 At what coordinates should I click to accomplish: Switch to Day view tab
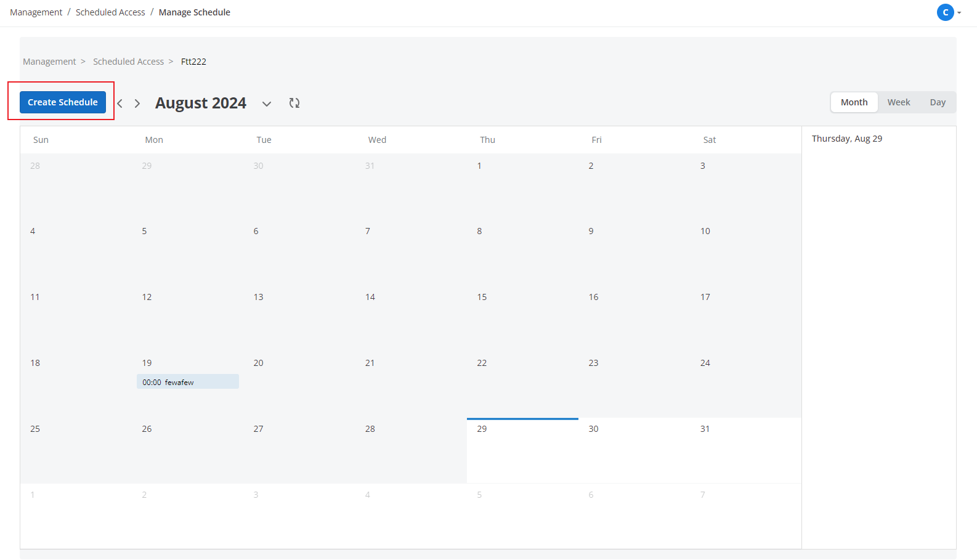tap(938, 102)
